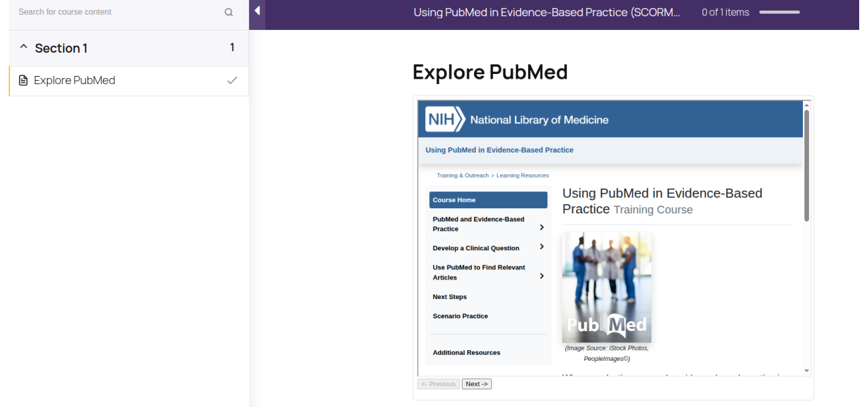The width and height of the screenshot is (868, 407).
Task: Follow the Training & Outreach breadcrumb link
Action: point(462,176)
